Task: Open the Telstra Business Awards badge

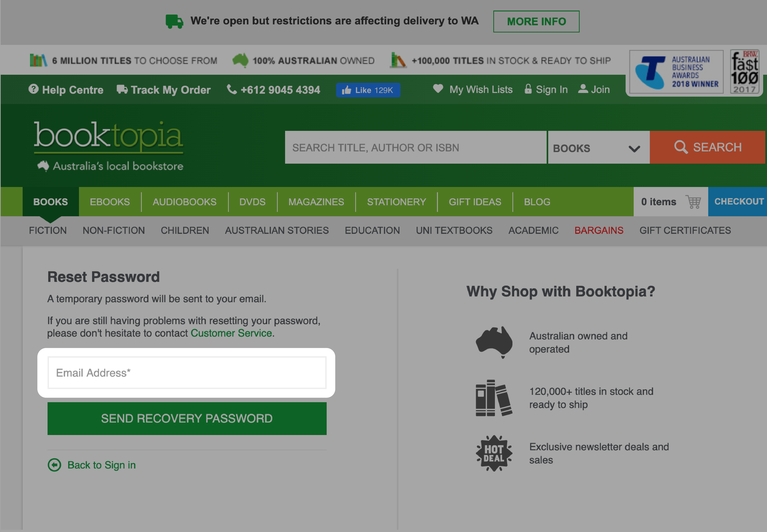Action: tap(676, 72)
